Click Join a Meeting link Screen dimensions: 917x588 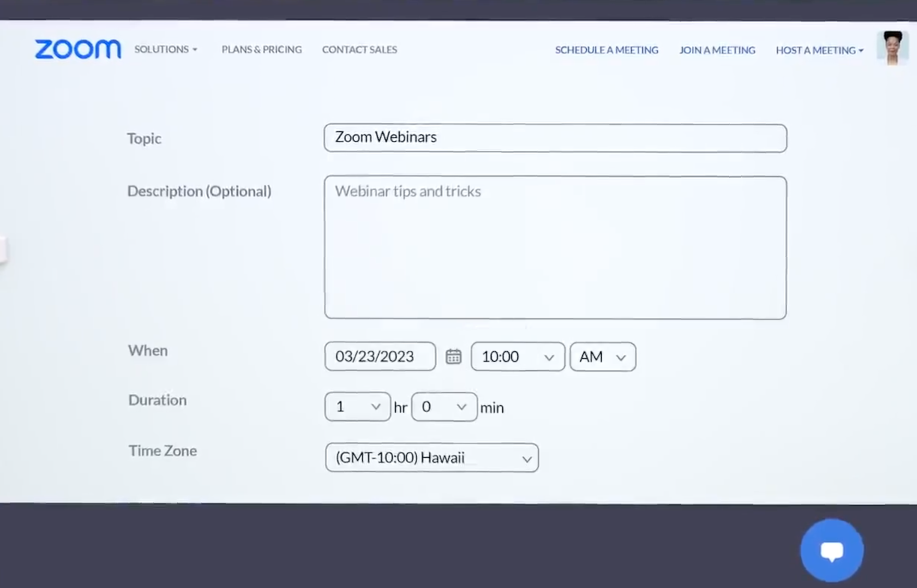click(717, 50)
